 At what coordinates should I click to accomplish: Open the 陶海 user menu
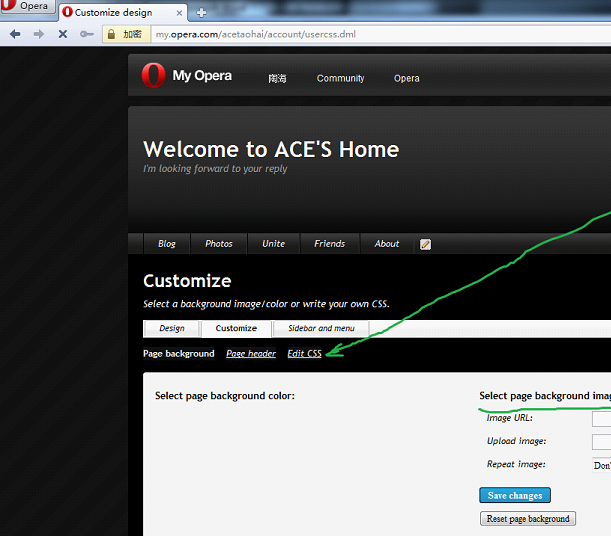277,78
